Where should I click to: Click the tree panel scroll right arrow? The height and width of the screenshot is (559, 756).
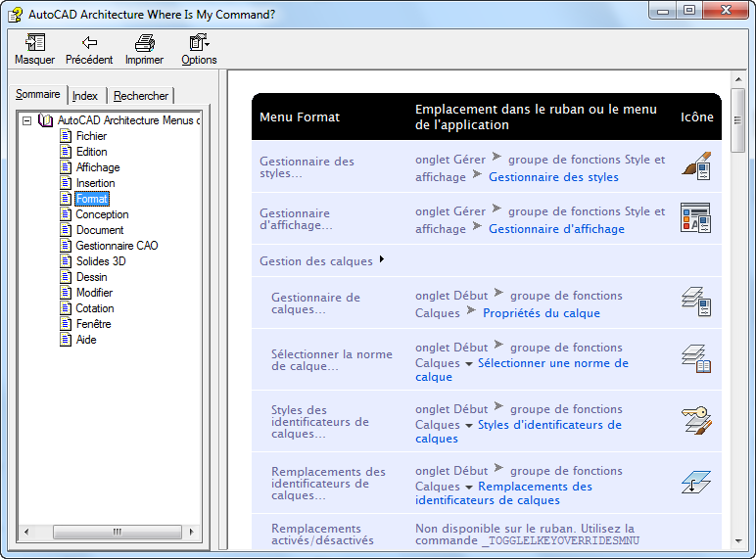(191, 532)
